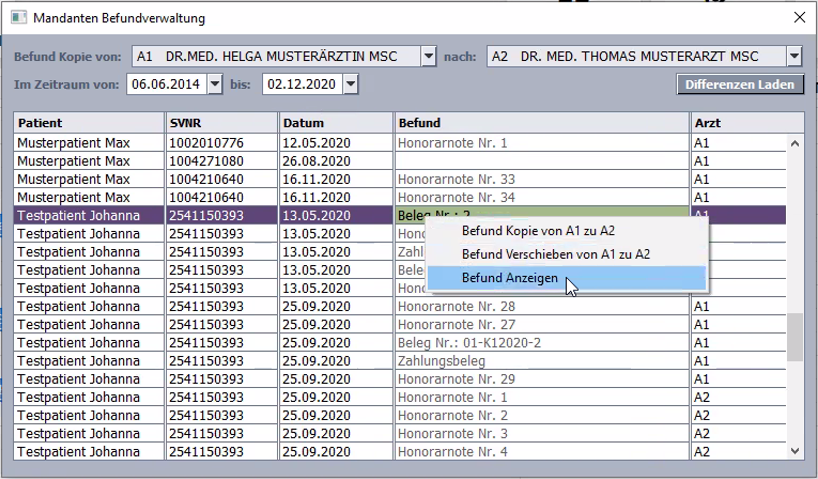The image size is (818, 479).
Task: Select the 'Honorarnote Nr. 3' cell
Action: point(542,434)
